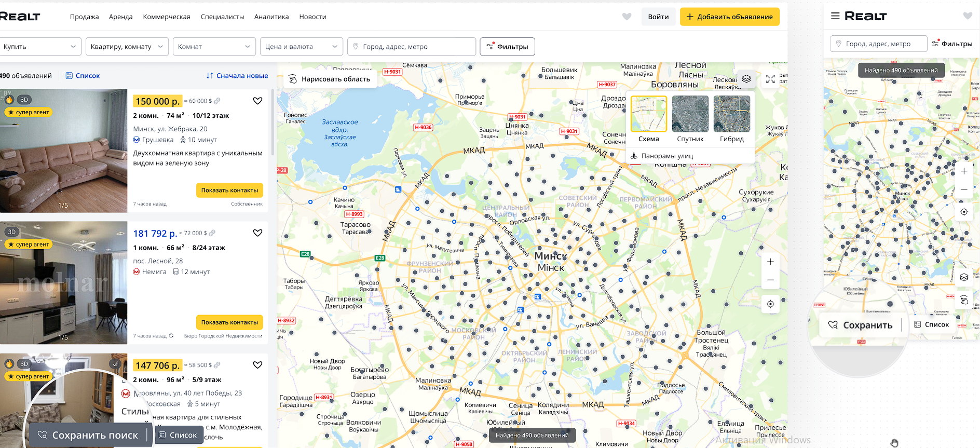Focus the main Город, адрес, метро field
This screenshot has height=448, width=980.
click(x=412, y=46)
